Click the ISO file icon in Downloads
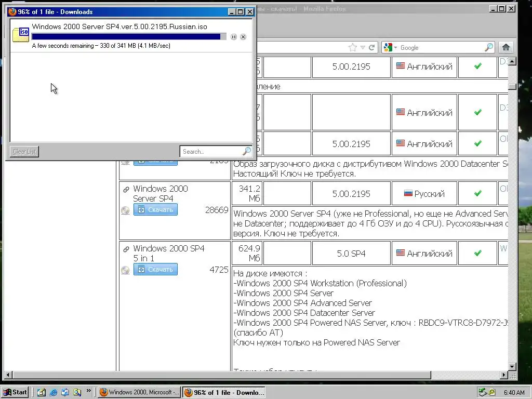The image size is (532, 399). 21,35
